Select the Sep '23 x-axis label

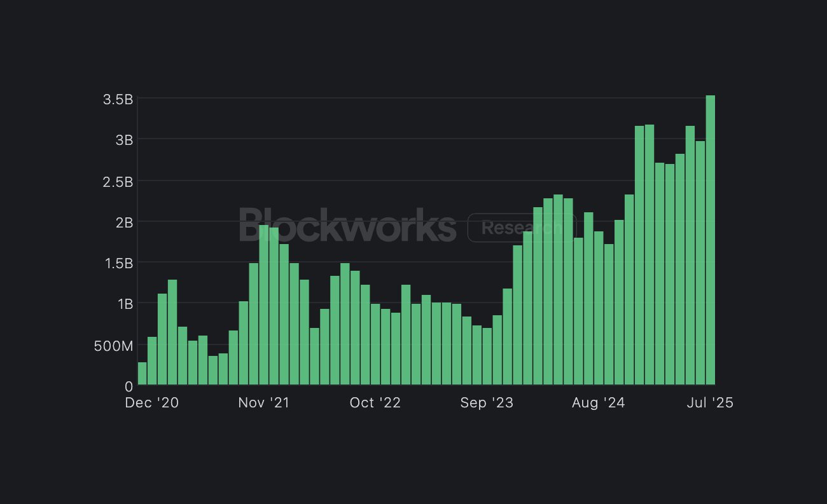coord(487,403)
